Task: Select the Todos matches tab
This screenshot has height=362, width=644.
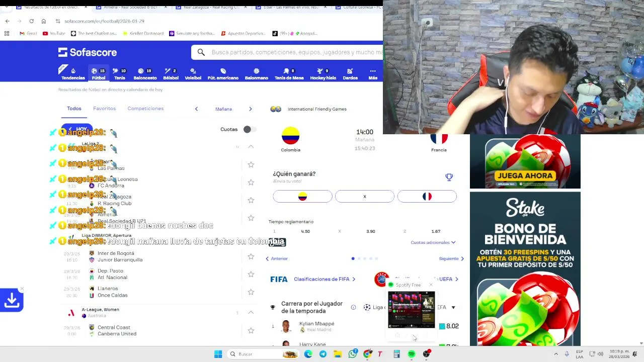Action: pyautogui.click(x=74, y=109)
